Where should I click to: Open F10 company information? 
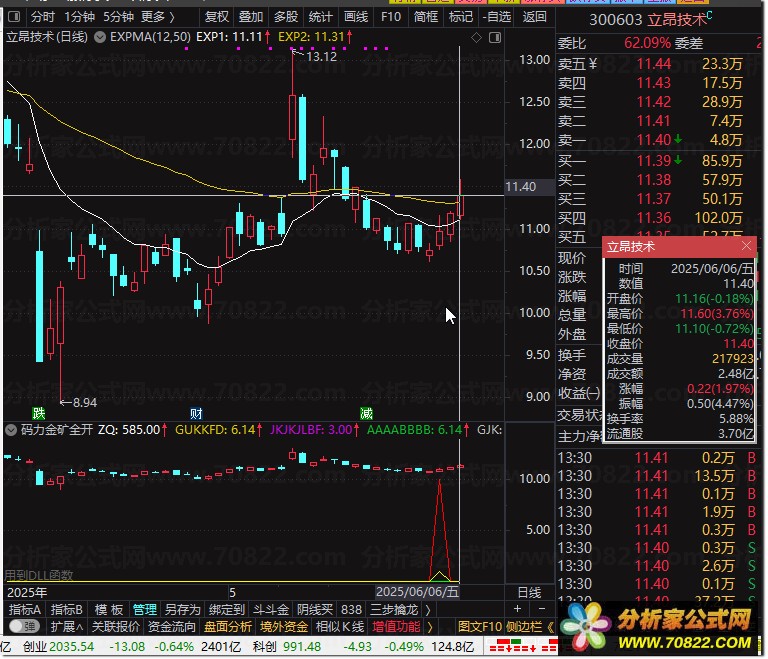click(390, 17)
